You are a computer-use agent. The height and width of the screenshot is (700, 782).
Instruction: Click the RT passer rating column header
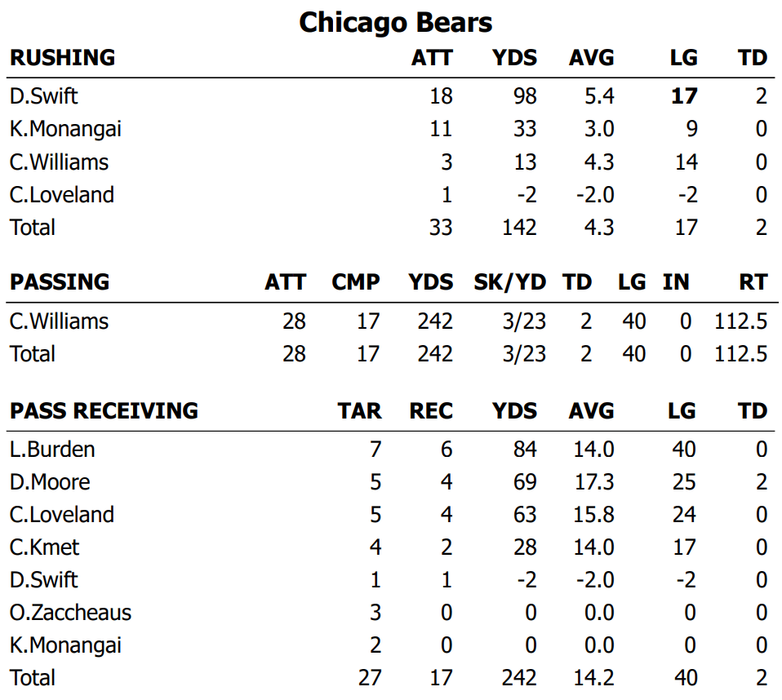pyautogui.click(x=753, y=282)
